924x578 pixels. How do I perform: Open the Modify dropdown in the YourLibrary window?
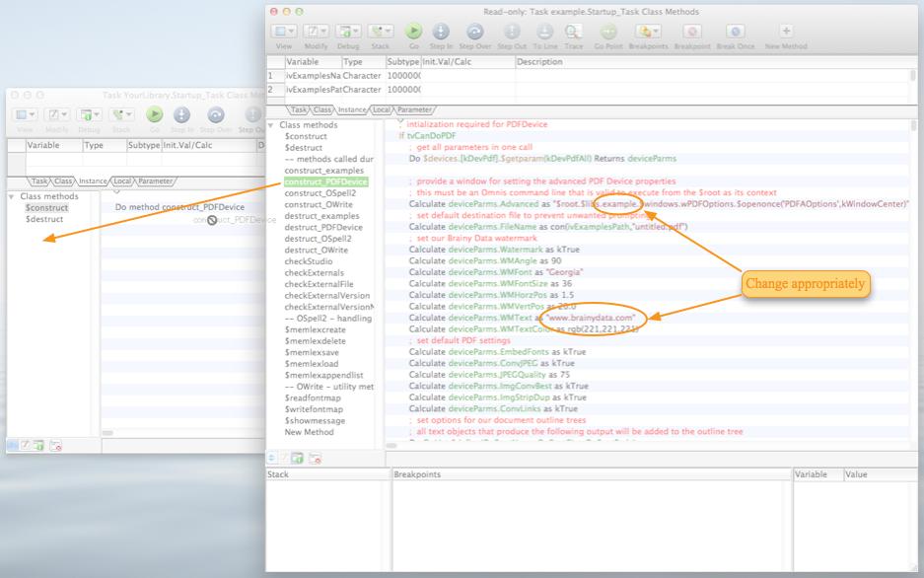click(57, 114)
